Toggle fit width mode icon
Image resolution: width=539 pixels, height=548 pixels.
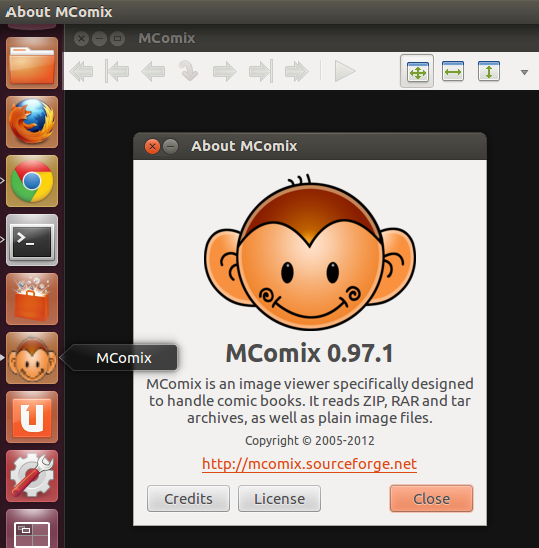coord(453,71)
